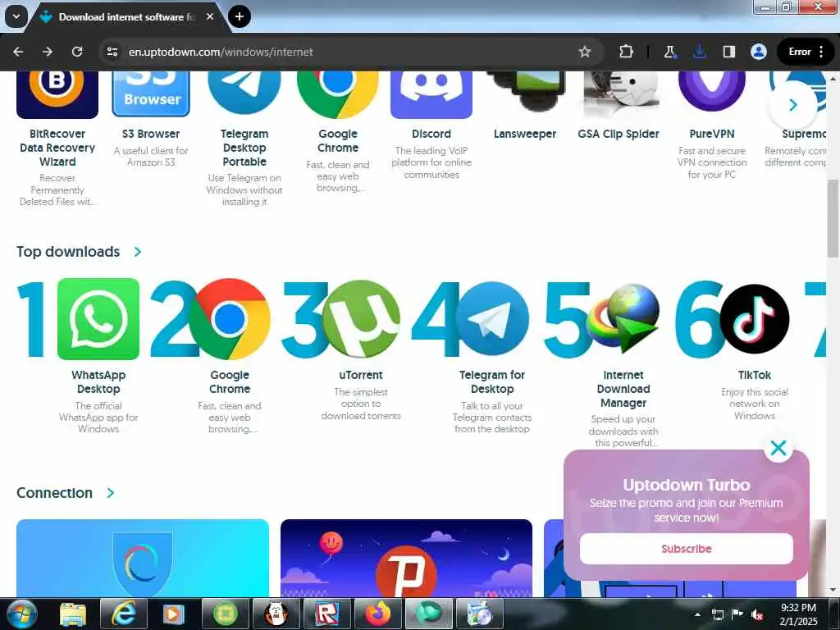Show hidden system tray icons arrow
The width and height of the screenshot is (840, 630).
click(x=697, y=614)
